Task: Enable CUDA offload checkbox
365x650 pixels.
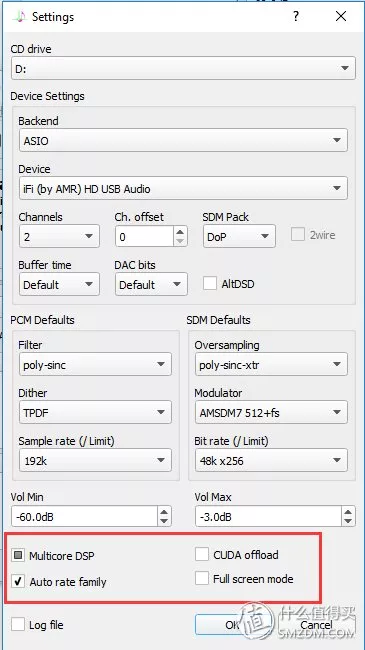Action: point(202,554)
